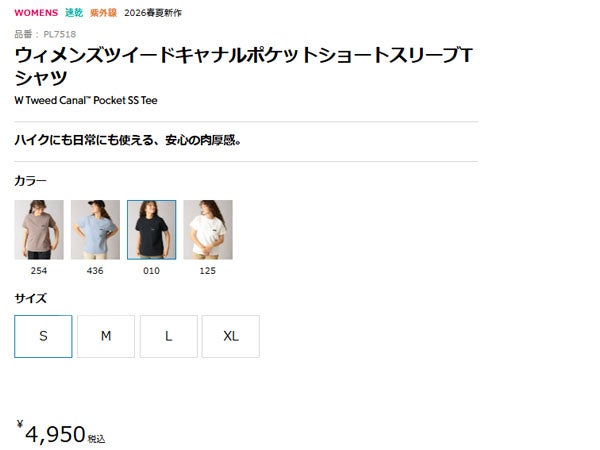Viewport: 600px width, 450px height.
Task: Select the beige shirt color thumbnail
Action: pos(39,230)
